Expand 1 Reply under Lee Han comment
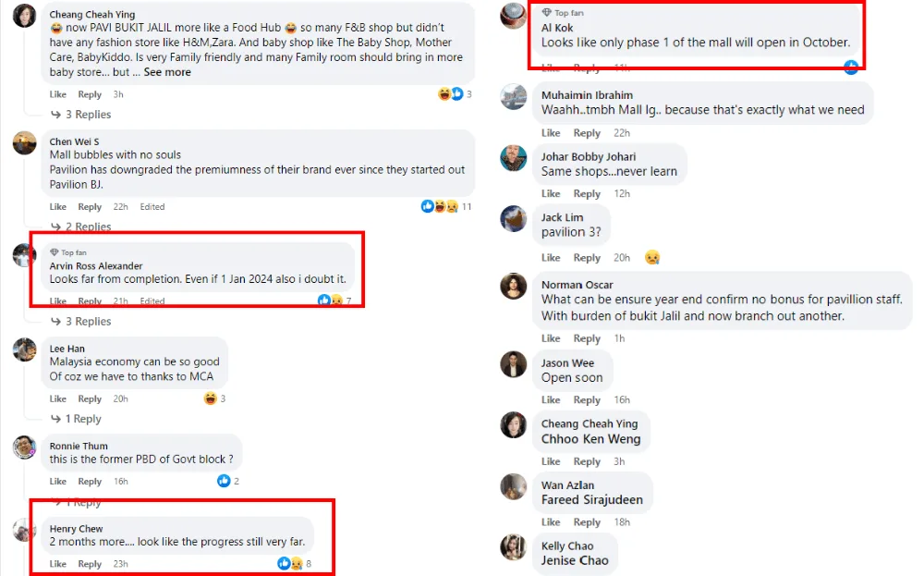This screenshot has height=576, width=924. point(83,419)
